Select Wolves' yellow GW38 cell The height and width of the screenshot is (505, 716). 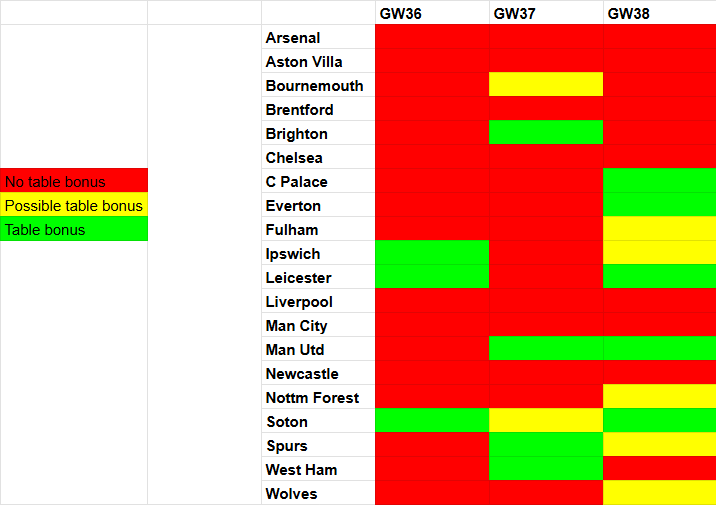[x=660, y=494]
